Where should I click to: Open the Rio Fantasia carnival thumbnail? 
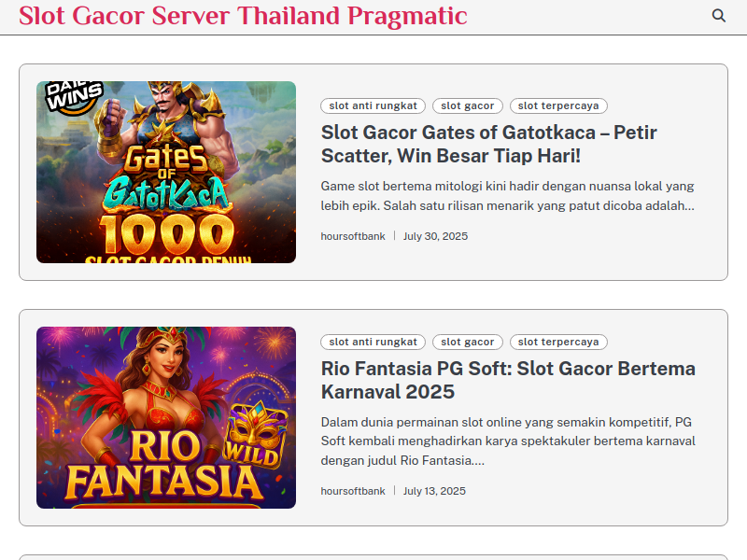[x=166, y=417]
